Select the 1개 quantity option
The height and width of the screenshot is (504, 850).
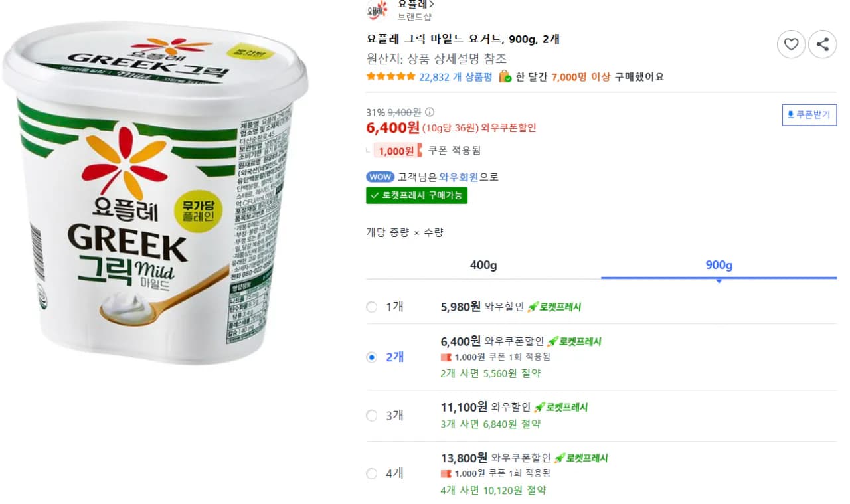click(x=371, y=307)
